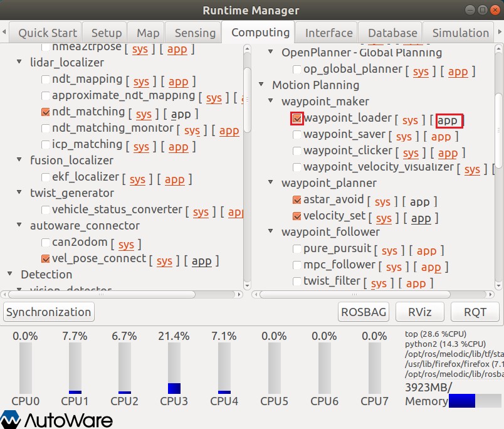The height and width of the screenshot is (429, 504).
Task: Collapse the Detection tree node
Action: pyautogui.click(x=9, y=273)
